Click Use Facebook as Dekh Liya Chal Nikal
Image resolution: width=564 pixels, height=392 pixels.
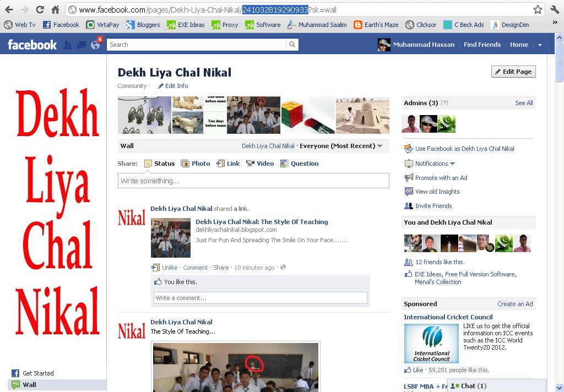[464, 149]
